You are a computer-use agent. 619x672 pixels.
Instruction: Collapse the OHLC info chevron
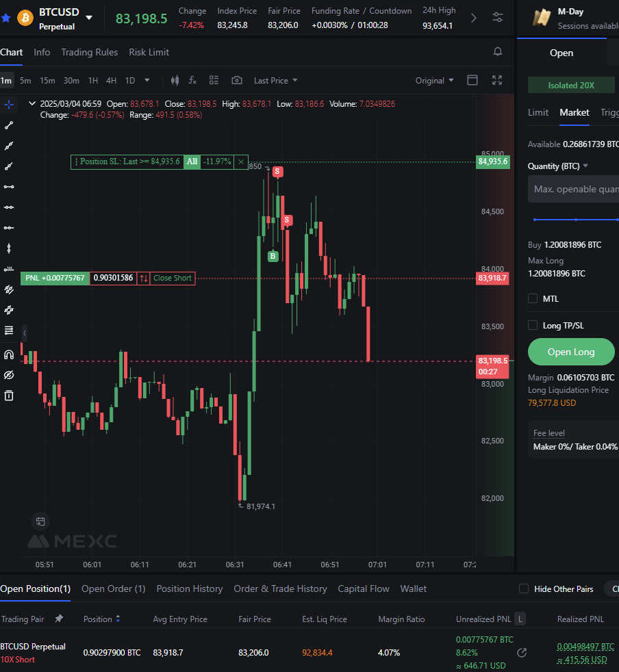31,104
